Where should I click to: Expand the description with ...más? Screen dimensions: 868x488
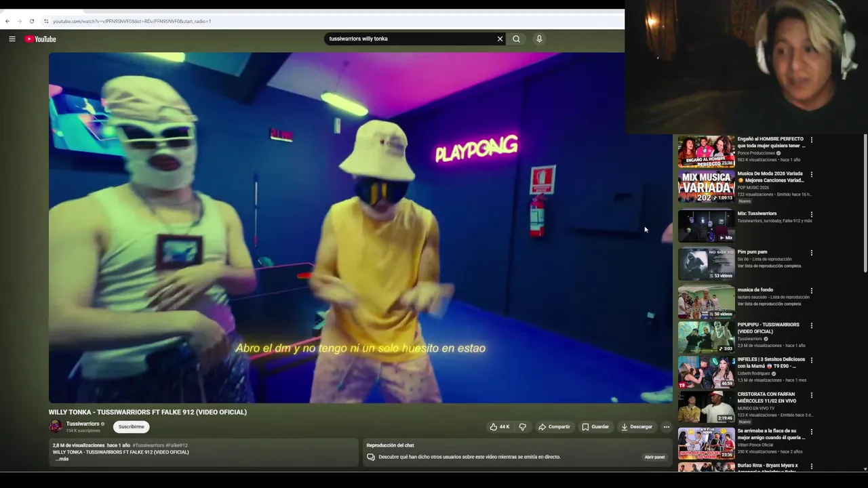click(62, 459)
